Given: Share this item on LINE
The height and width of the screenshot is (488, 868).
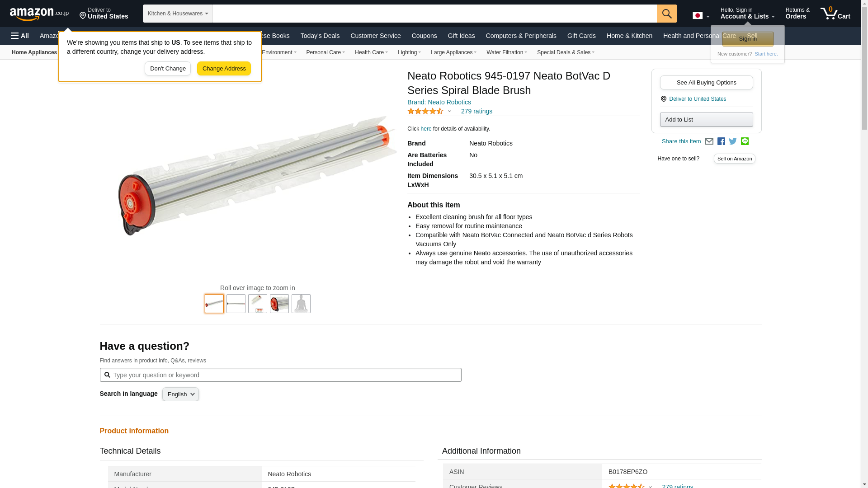Looking at the screenshot, I should tap(745, 141).
